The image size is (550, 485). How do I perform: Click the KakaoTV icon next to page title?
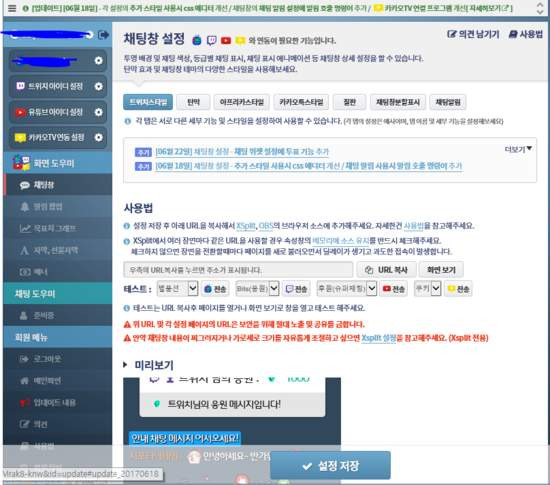(x=240, y=40)
